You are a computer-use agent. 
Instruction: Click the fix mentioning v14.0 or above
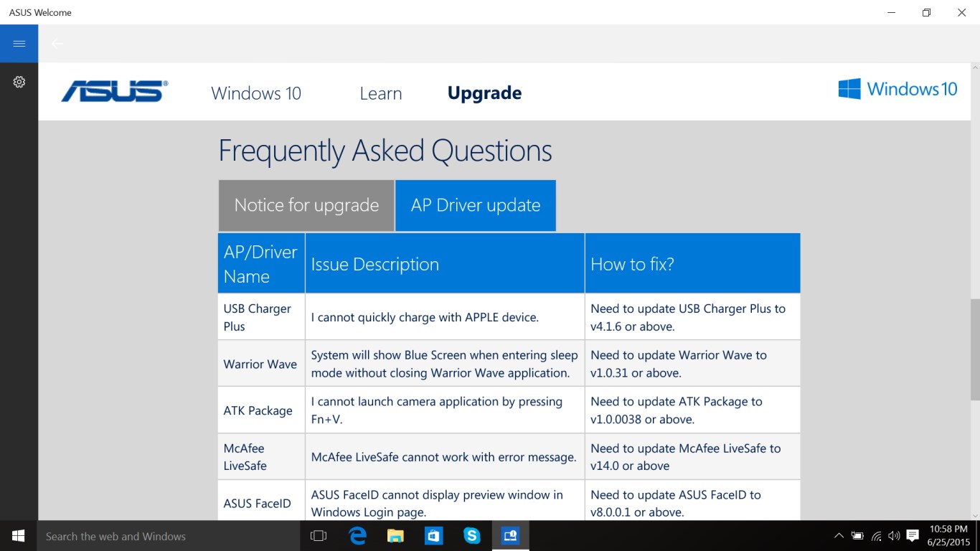[x=685, y=457]
